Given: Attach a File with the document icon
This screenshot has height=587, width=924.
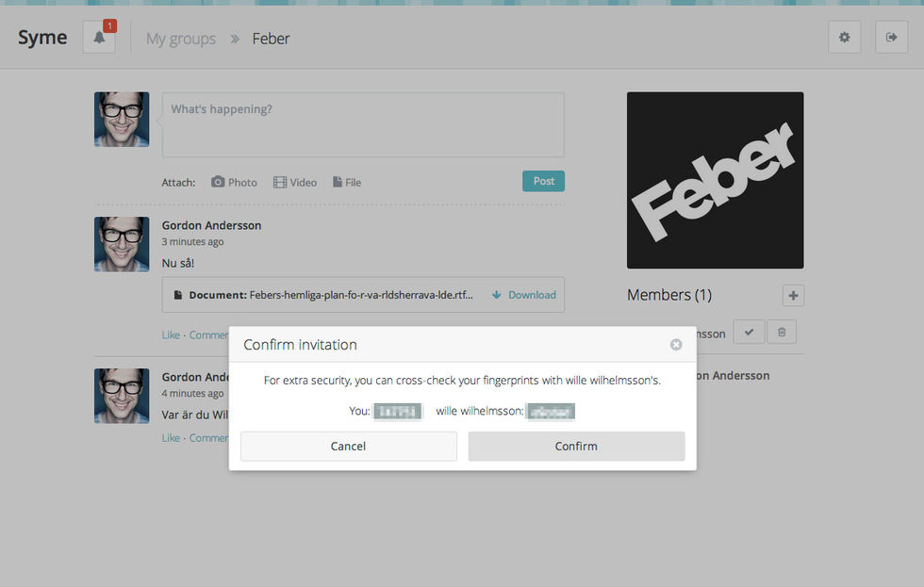Looking at the screenshot, I should pos(347,183).
